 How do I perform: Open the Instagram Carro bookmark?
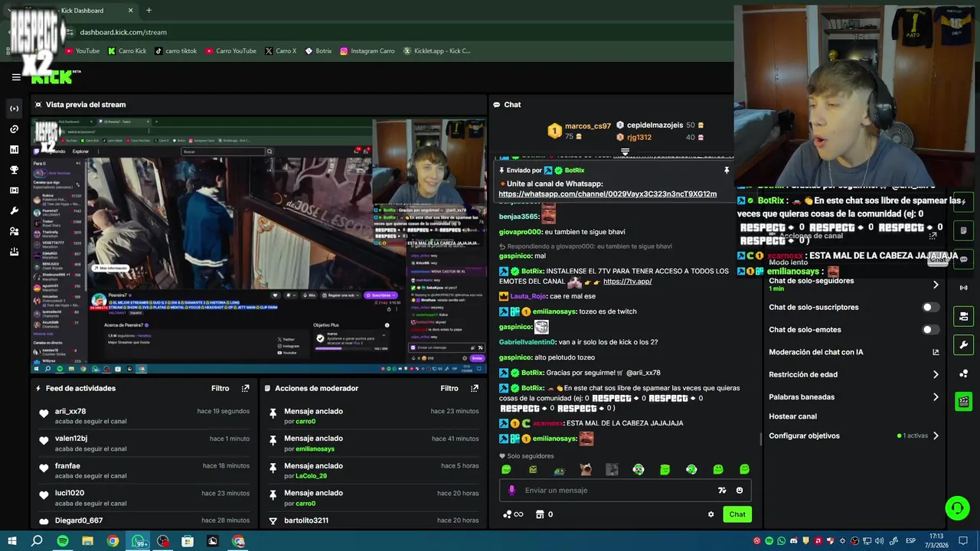(367, 51)
